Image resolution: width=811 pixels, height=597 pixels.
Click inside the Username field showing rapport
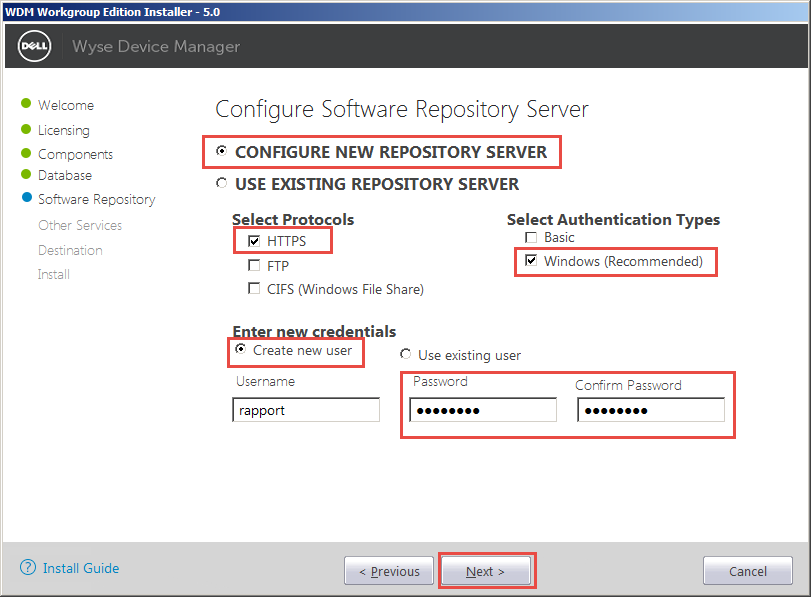(x=305, y=409)
